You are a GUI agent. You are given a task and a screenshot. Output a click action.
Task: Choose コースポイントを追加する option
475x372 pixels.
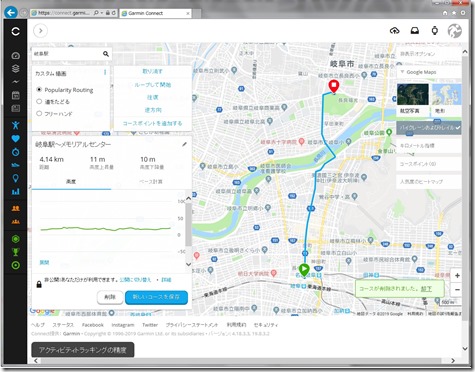pos(153,123)
